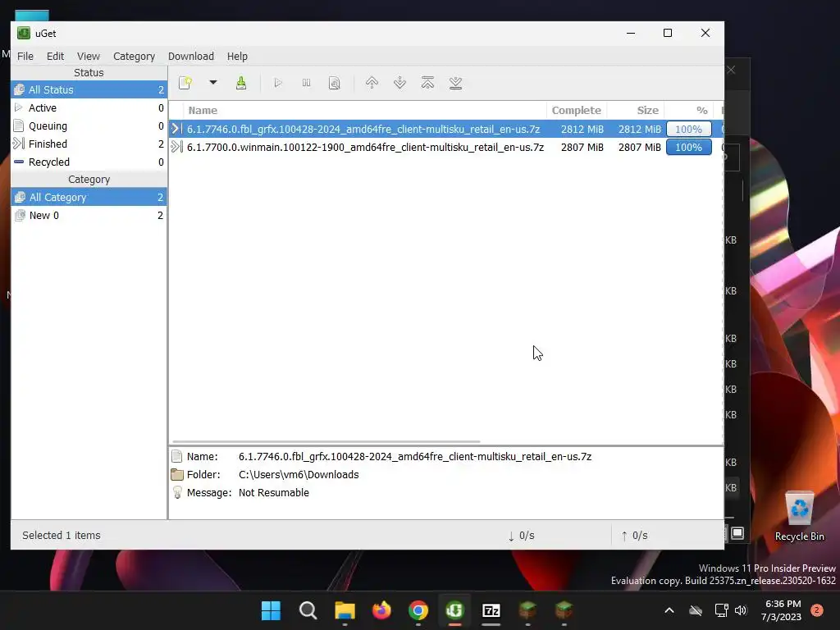Click the finished-state icon of 6.1.7746.0 row
The width and height of the screenshot is (840, 630).
pyautogui.click(x=176, y=129)
